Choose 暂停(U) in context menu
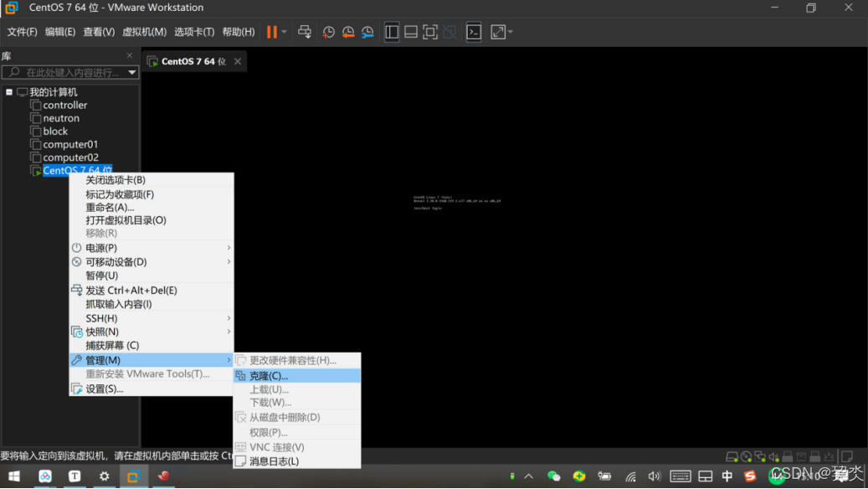 coord(152,275)
